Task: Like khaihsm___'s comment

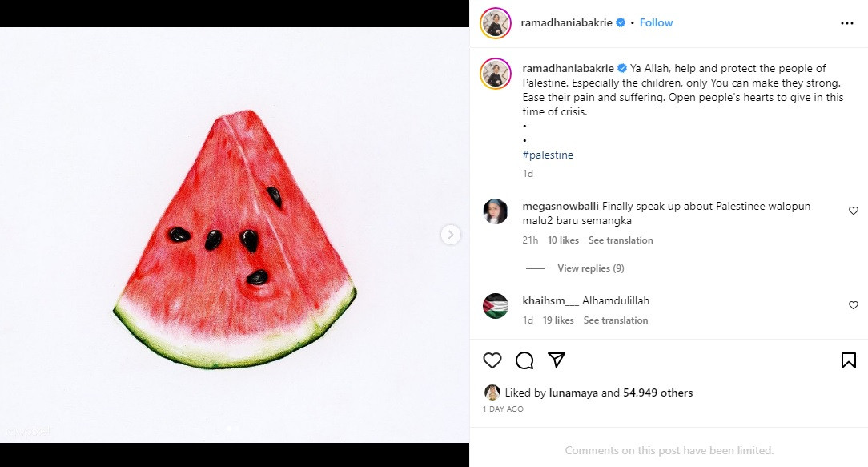Action: click(854, 305)
